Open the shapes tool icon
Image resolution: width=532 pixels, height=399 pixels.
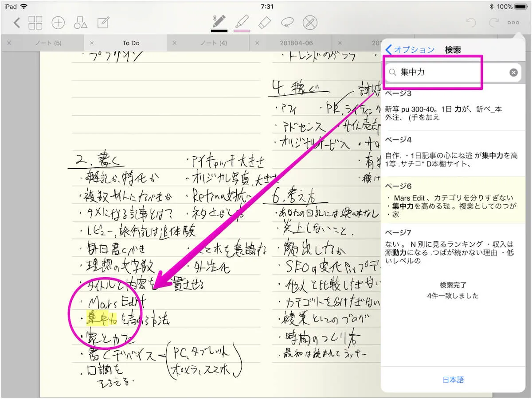81,23
